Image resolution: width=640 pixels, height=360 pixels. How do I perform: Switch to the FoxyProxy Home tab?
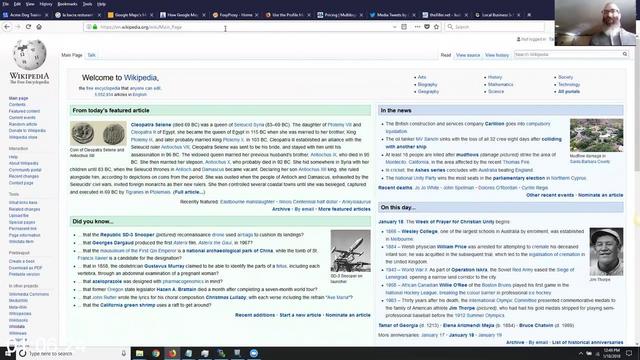(x=236, y=15)
